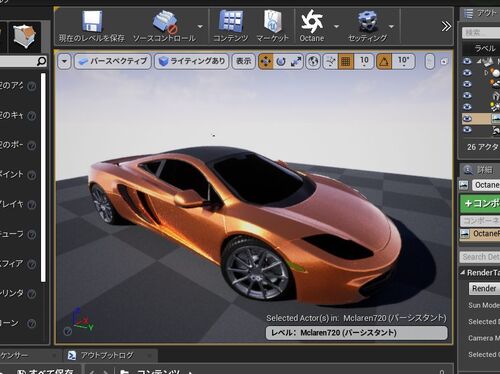The height and width of the screenshot is (374, 500).
Task: Click the Render button in details
Action: point(484,288)
